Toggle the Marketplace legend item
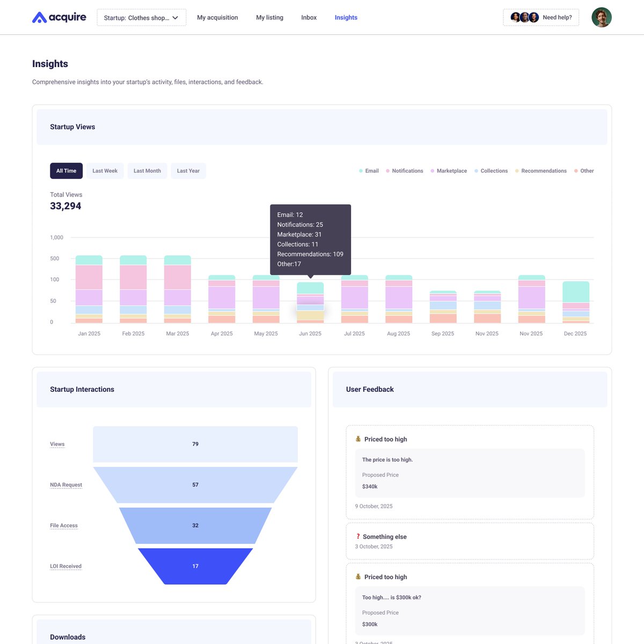The width and height of the screenshot is (644, 644). pyautogui.click(x=449, y=171)
